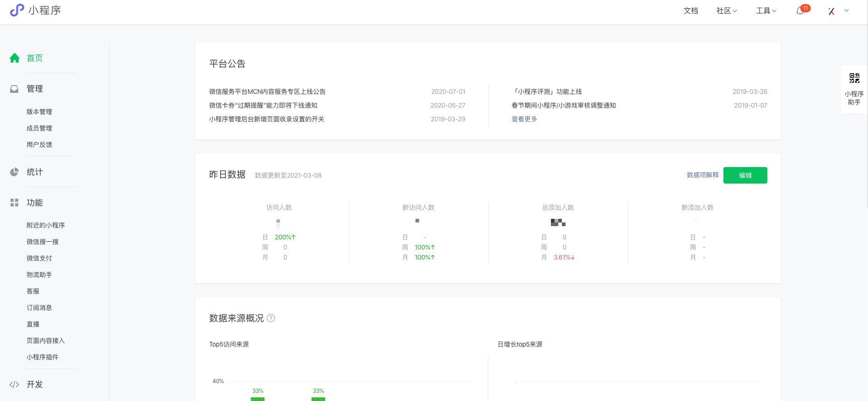
Task: Expand the 工具 dropdown menu
Action: [766, 11]
